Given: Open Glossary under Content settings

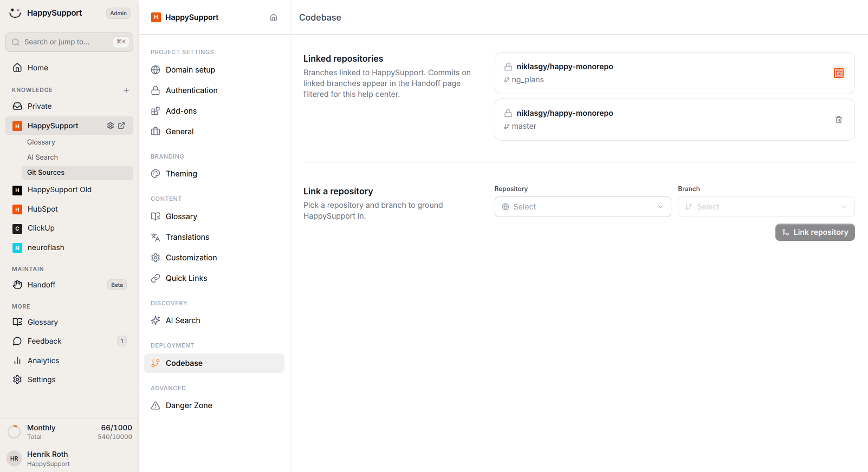Looking at the screenshot, I should click(x=214, y=217).
